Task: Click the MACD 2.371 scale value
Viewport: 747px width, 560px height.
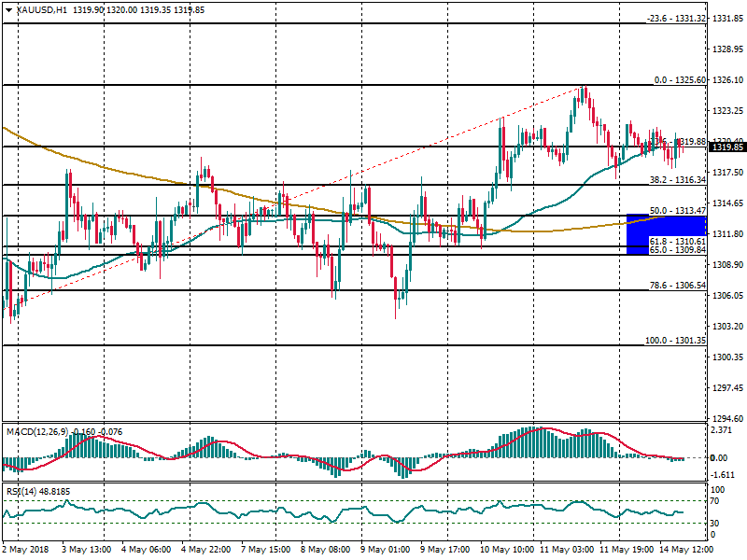Action: click(724, 430)
